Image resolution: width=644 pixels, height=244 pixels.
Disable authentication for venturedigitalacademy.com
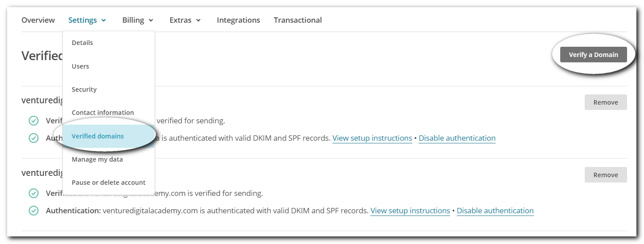pyautogui.click(x=495, y=211)
